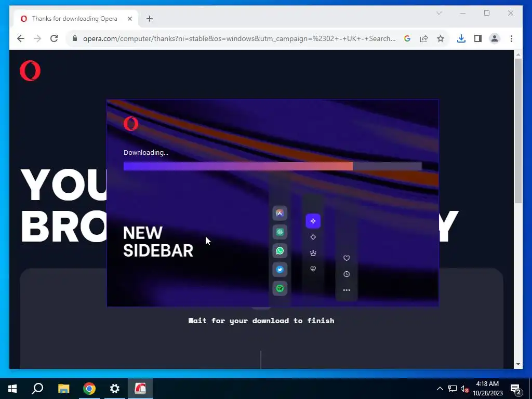Click the 'NEW SIDEBAR' heading
The height and width of the screenshot is (399, 532).
click(158, 242)
